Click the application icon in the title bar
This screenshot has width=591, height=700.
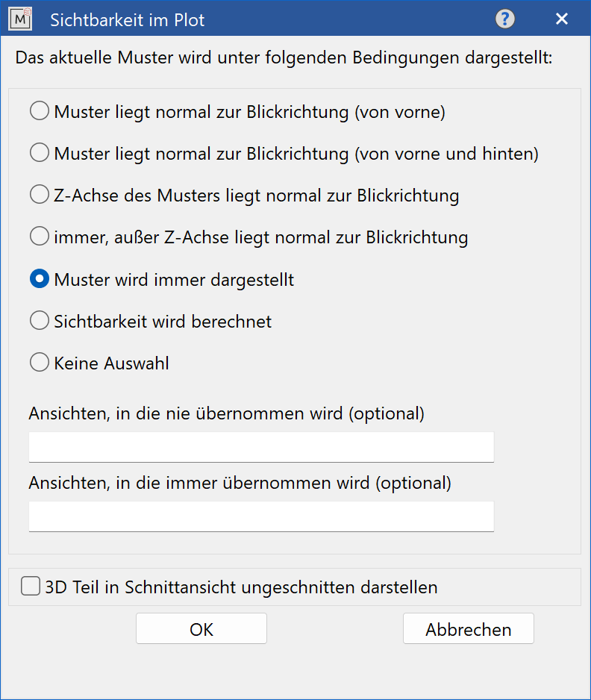pos(23,19)
